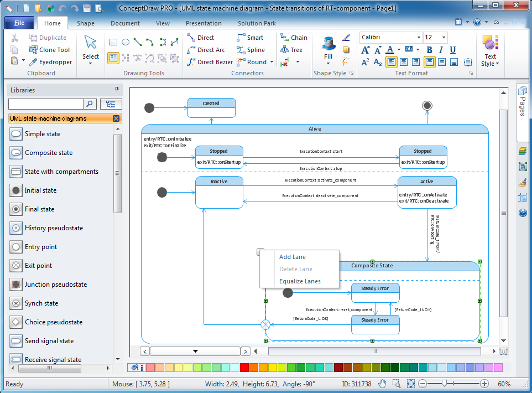The width and height of the screenshot is (532, 393).
Task: Open the Calibri font name dropdown
Action: tap(419, 38)
